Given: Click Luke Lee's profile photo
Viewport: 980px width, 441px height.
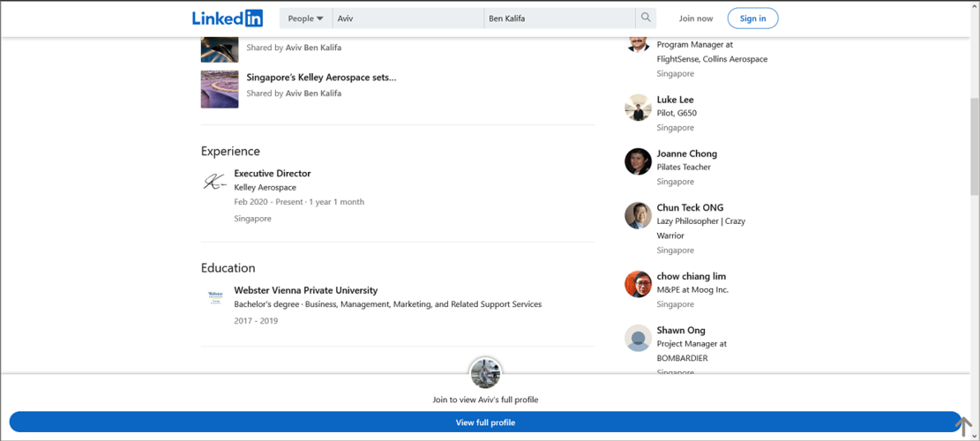Looking at the screenshot, I should coord(638,108).
